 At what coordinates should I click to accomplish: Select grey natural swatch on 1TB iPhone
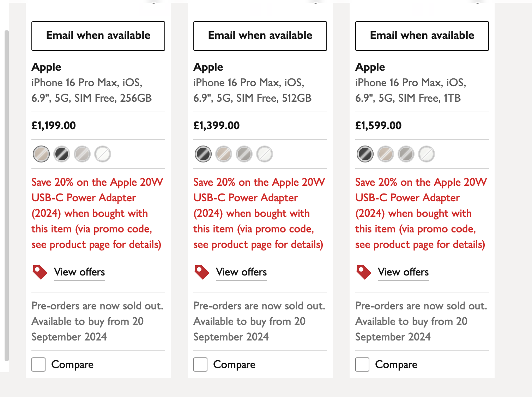pyautogui.click(x=406, y=154)
